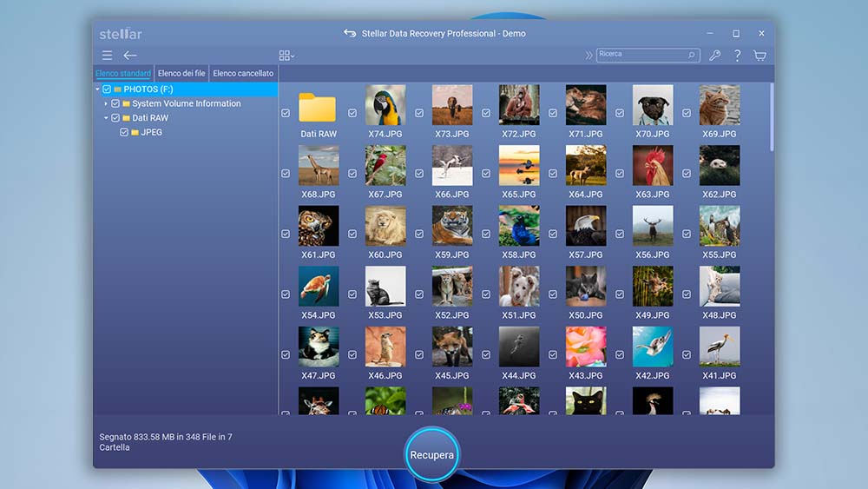Click the back arrow in toolbar
Viewport: 868px width, 489px height.
coord(130,56)
